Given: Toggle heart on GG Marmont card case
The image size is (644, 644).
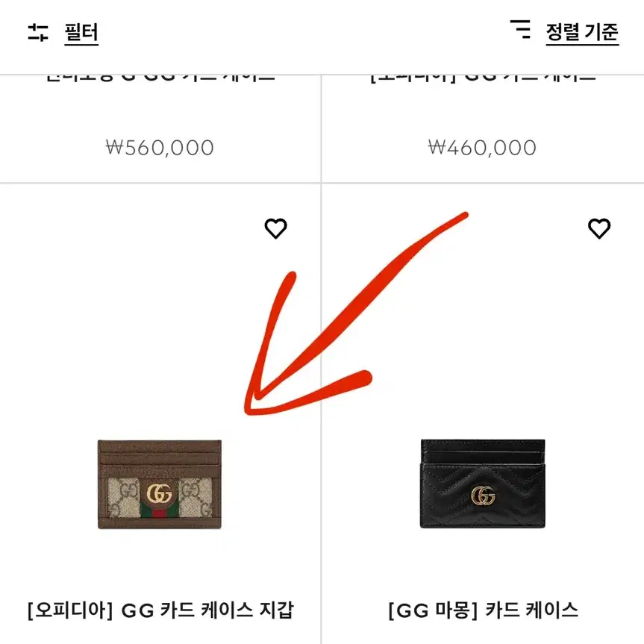Looking at the screenshot, I should click(599, 228).
